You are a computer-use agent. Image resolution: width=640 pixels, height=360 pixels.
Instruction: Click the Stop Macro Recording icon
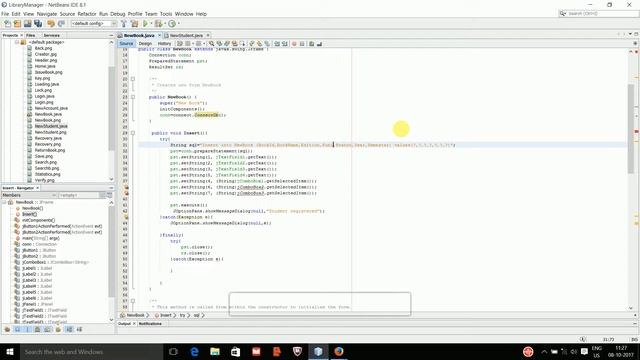click(x=302, y=44)
